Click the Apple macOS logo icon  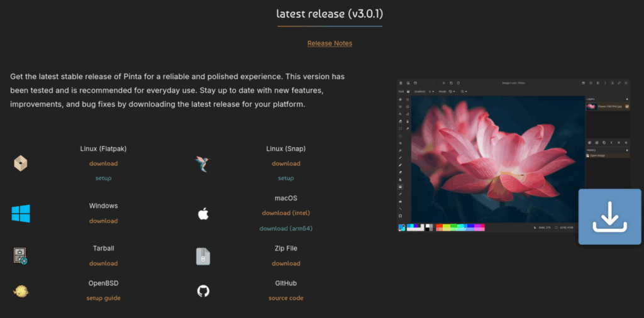pyautogui.click(x=203, y=214)
